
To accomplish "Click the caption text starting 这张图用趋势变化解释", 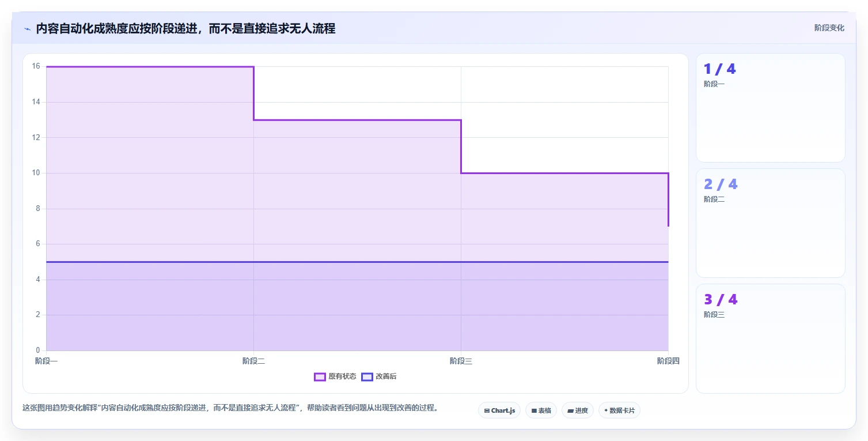I will (x=230, y=408).
